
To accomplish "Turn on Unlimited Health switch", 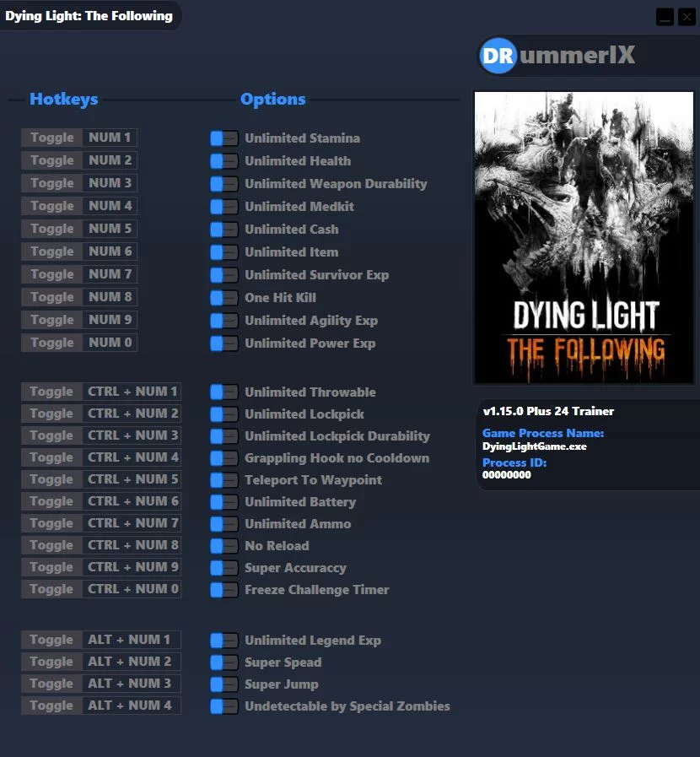I will [223, 161].
